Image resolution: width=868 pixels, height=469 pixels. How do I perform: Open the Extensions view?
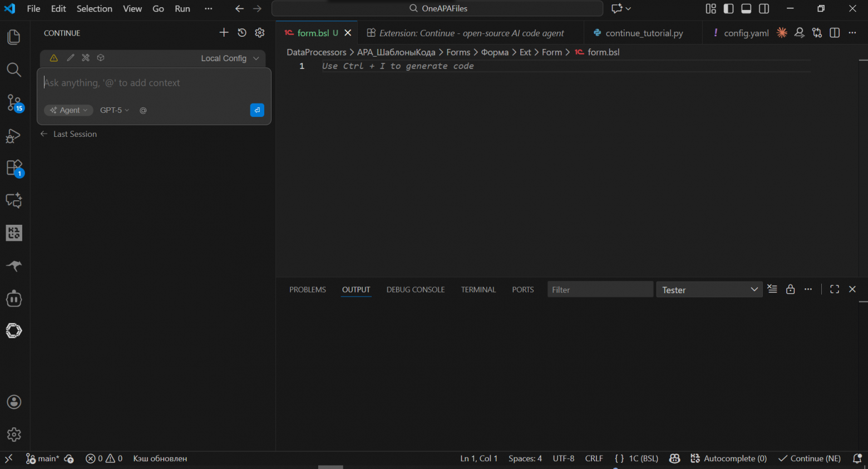[13, 167]
